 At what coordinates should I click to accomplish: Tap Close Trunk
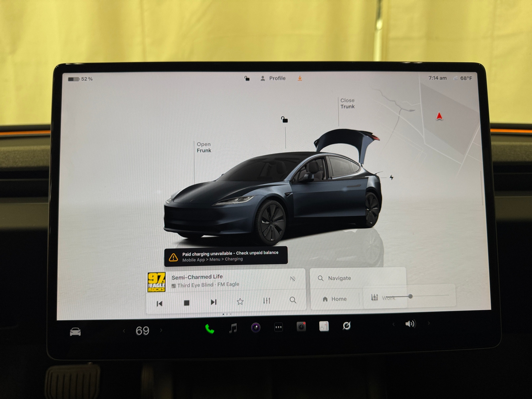[x=347, y=103]
